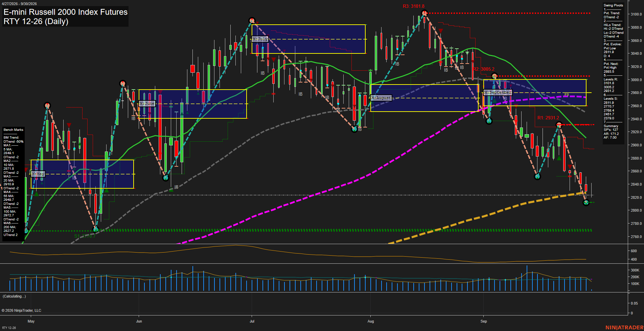644x331 pixels.
Task: Click the swing pivot high marker at R2
Action: tap(495, 76)
